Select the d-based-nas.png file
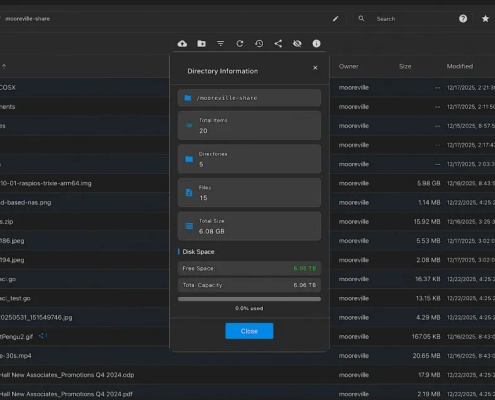 click(26, 202)
